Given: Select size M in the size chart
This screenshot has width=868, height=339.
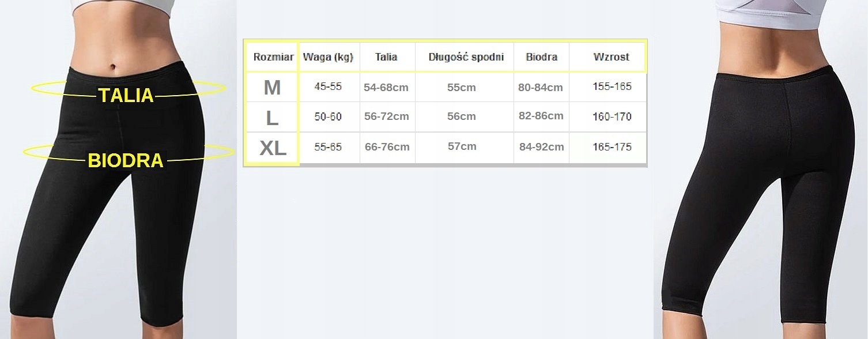Looking at the screenshot, I should pyautogui.click(x=272, y=88).
